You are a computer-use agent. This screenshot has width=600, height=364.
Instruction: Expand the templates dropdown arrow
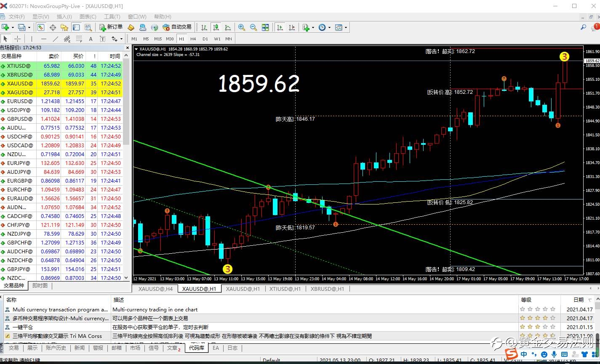tap(346, 27)
